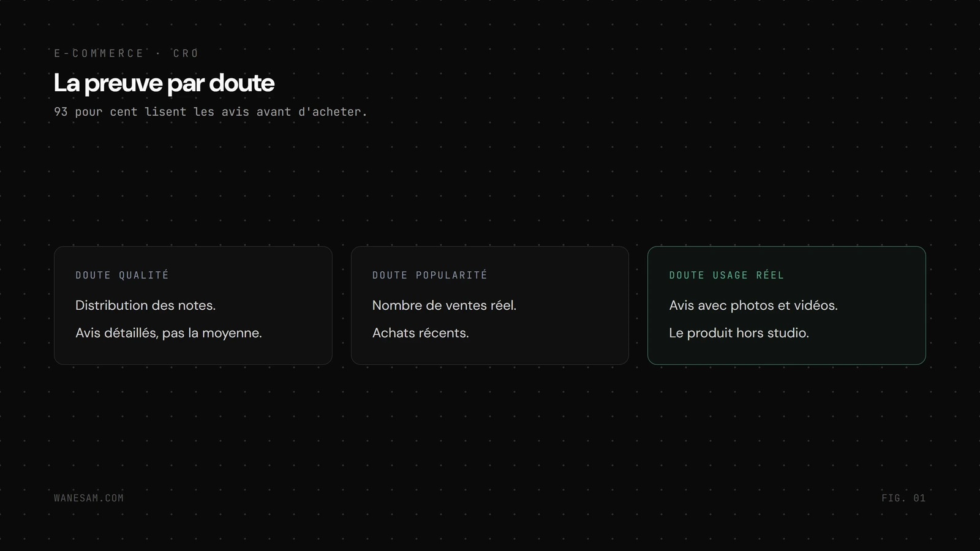980x551 pixels.
Task: Open the DOUTE QUALITÉ card
Action: 193,305
